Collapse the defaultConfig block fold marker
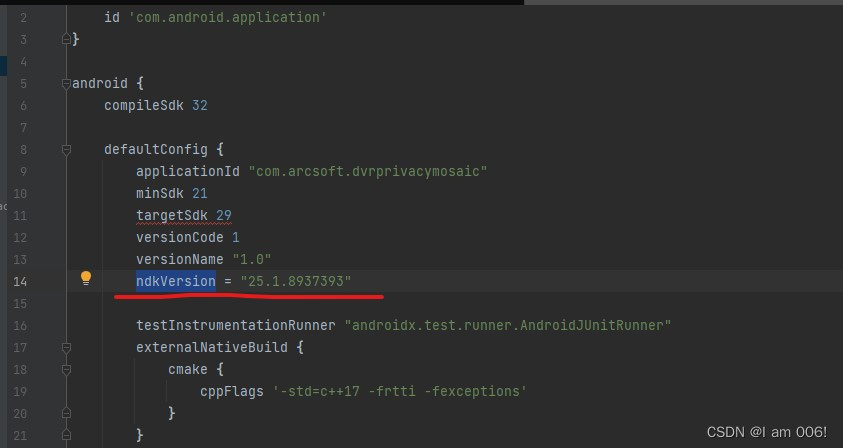This screenshot has width=843, height=448. click(x=66, y=150)
